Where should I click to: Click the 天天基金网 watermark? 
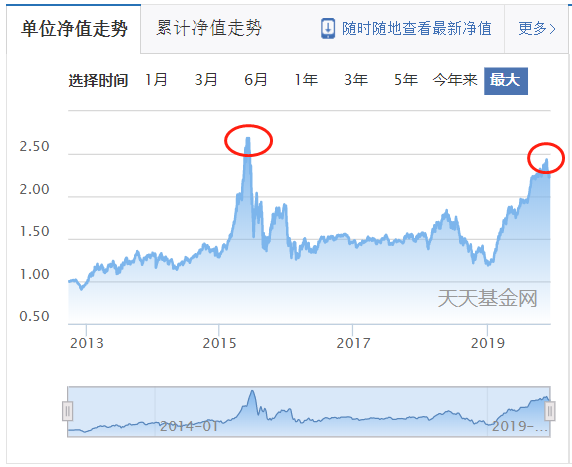point(487,298)
